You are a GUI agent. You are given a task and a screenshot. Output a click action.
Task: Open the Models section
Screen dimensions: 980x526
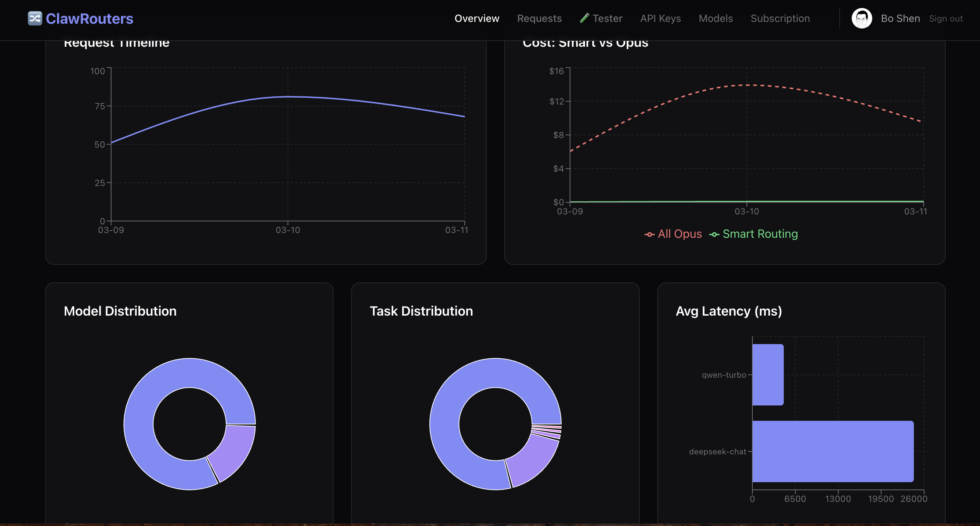pos(715,18)
